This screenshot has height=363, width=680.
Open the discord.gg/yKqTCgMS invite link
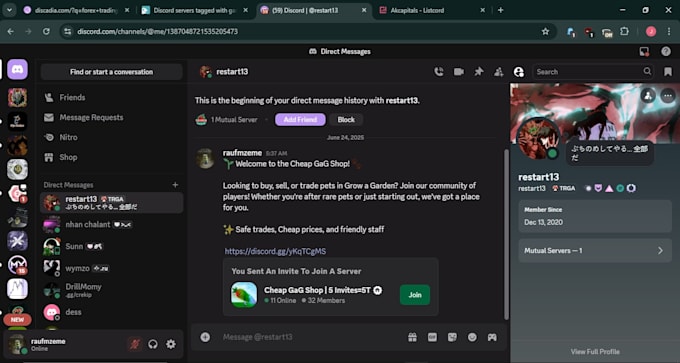275,251
